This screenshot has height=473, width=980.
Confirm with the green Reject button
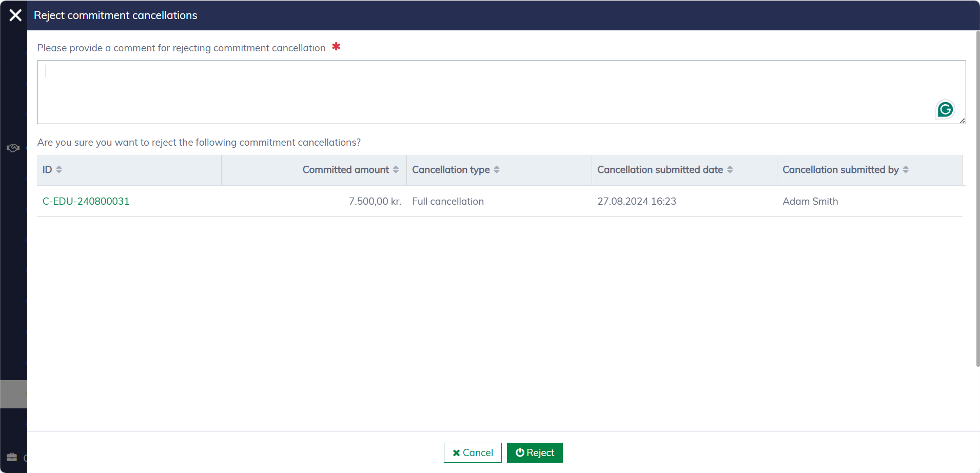pos(535,452)
